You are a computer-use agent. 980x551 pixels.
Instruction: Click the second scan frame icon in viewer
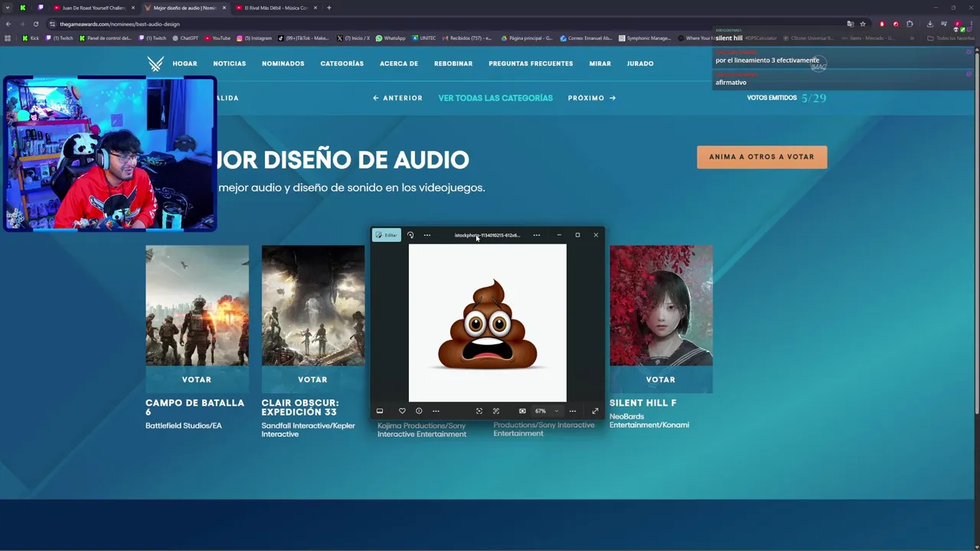click(496, 411)
